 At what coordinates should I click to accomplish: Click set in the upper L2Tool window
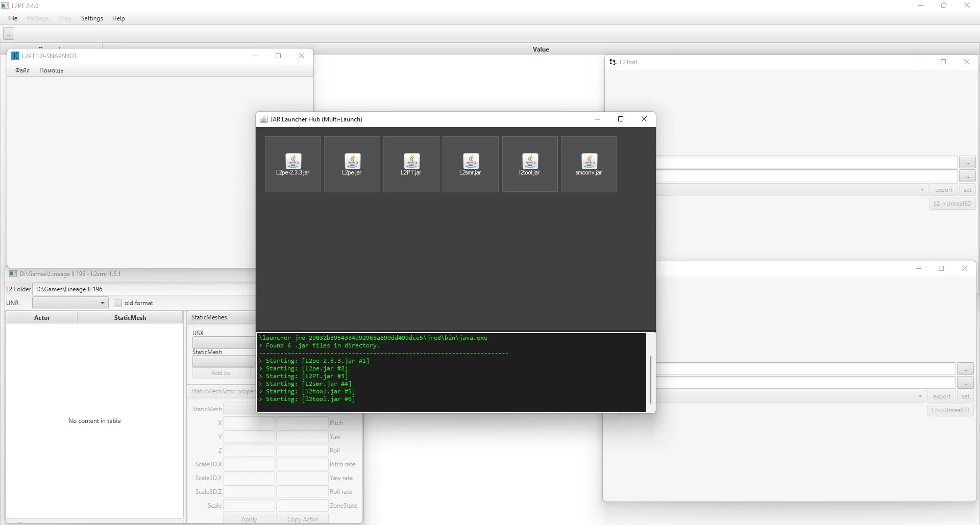(968, 190)
